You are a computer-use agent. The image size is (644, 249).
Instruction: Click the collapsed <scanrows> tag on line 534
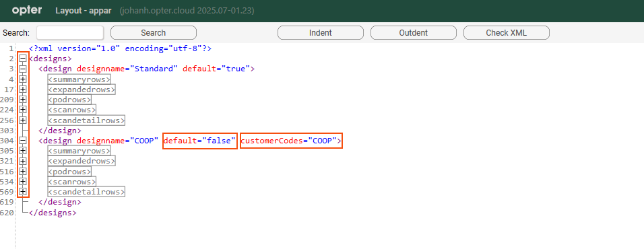[x=72, y=181]
